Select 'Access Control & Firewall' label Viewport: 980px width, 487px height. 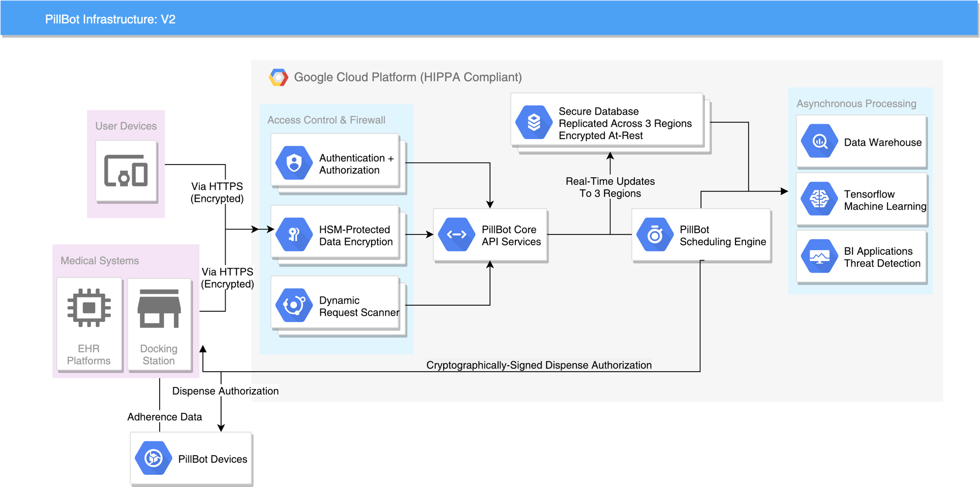click(x=326, y=120)
